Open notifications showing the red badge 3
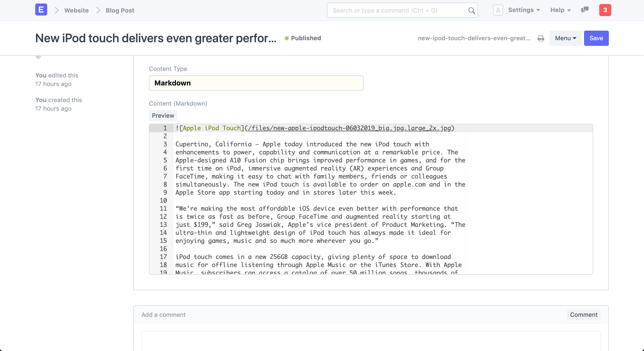Image resolution: width=644 pixels, height=351 pixels. click(605, 10)
